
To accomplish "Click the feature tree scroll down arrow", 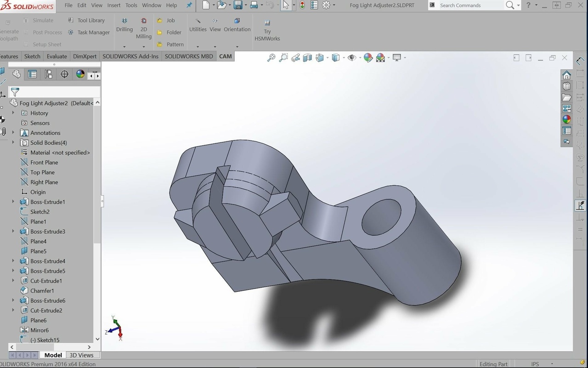I will click(x=97, y=339).
